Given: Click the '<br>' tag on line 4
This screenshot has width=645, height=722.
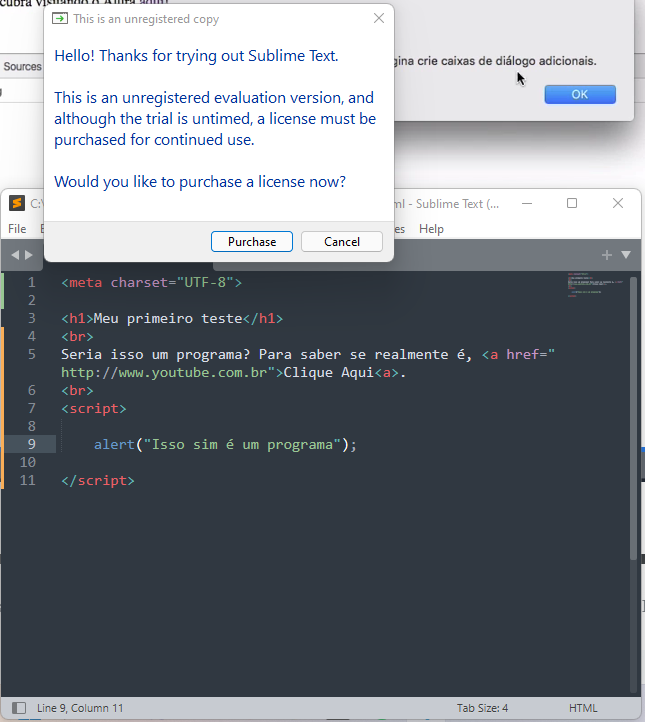Looking at the screenshot, I should (x=77, y=337).
